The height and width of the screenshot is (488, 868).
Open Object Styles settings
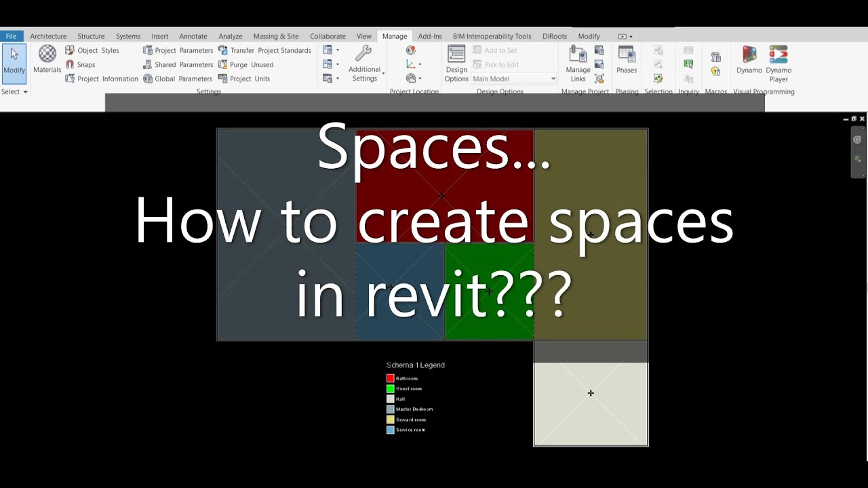pyautogui.click(x=92, y=50)
